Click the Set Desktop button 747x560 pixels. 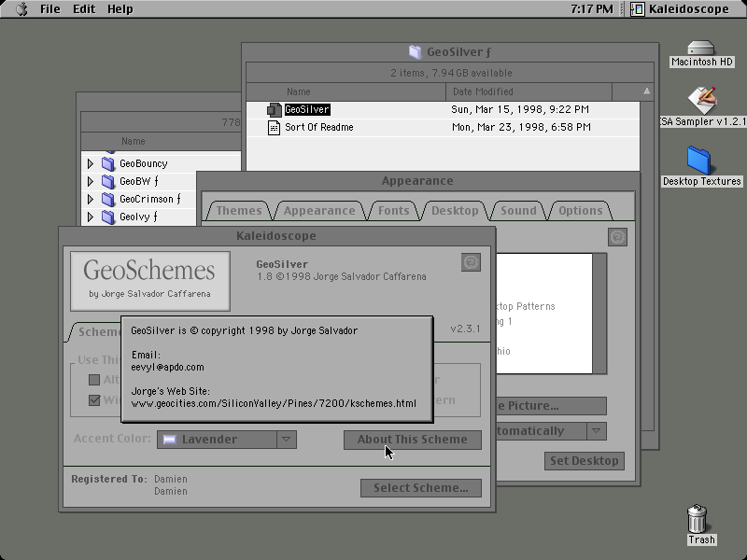click(x=585, y=461)
